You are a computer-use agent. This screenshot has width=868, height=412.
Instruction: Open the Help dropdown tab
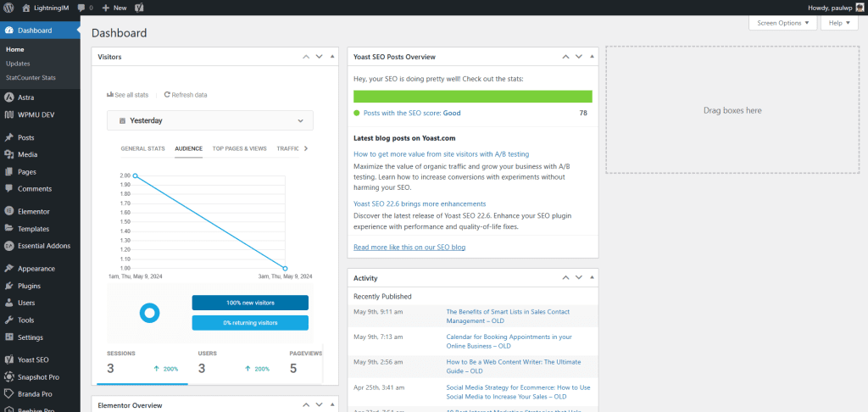[840, 23]
